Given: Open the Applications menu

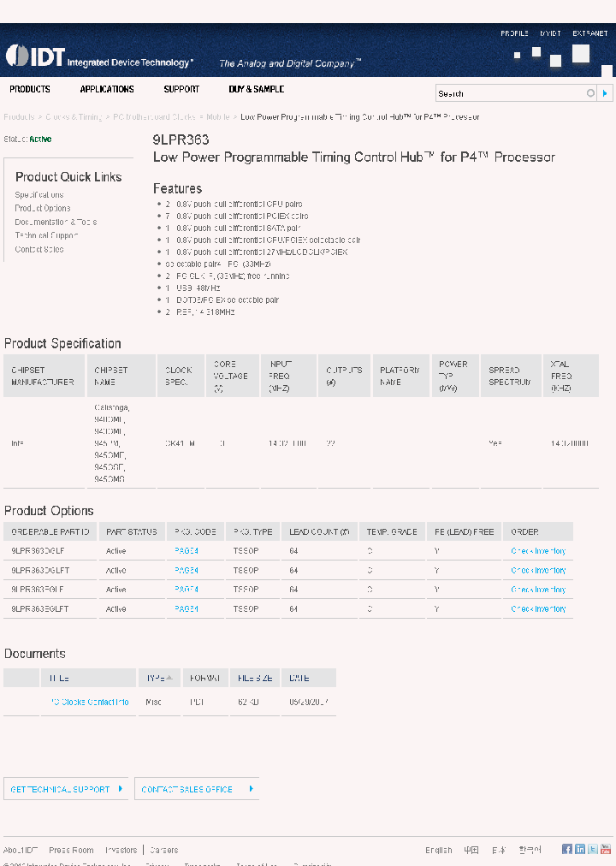Looking at the screenshot, I should (107, 89).
